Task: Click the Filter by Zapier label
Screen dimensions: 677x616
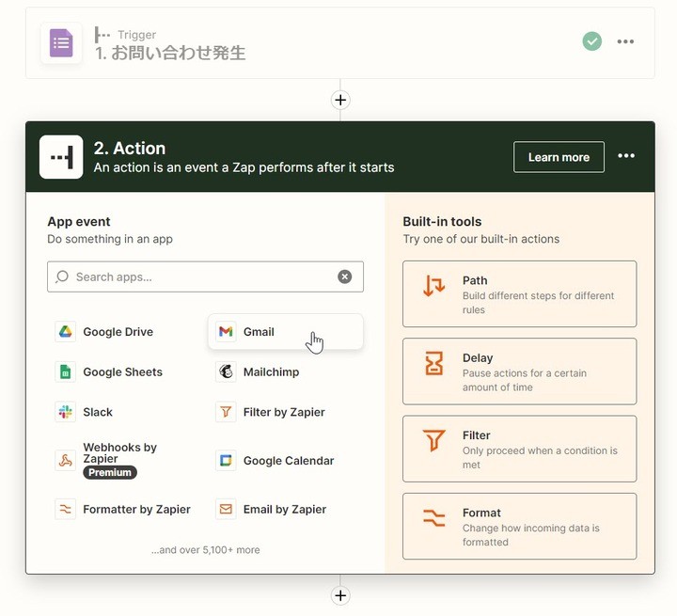Action: click(284, 412)
